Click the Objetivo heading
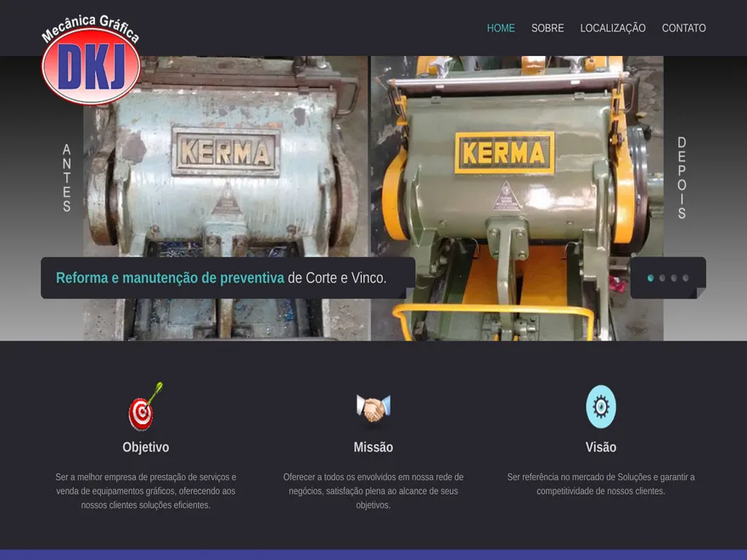The image size is (747, 560). 146,447
